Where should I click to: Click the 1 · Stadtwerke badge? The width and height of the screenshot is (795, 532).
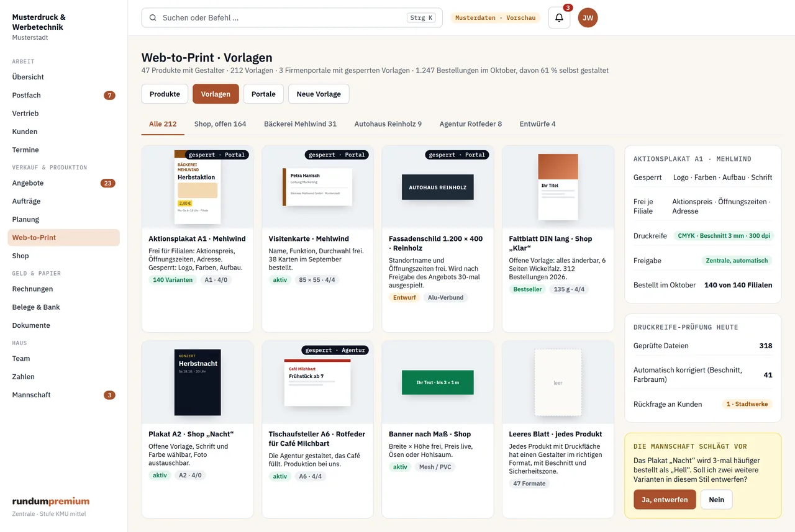[x=747, y=404]
